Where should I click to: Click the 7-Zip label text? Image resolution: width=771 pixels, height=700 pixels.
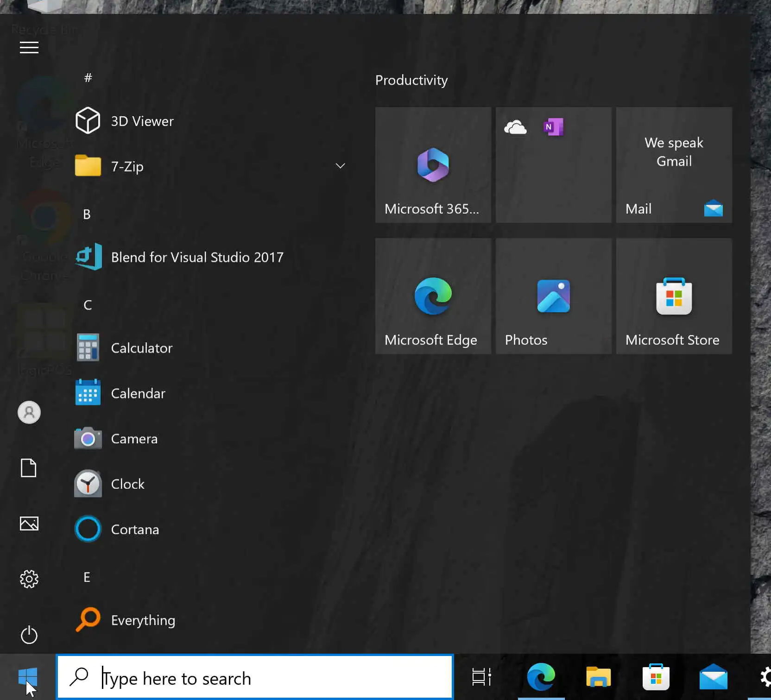127,167
